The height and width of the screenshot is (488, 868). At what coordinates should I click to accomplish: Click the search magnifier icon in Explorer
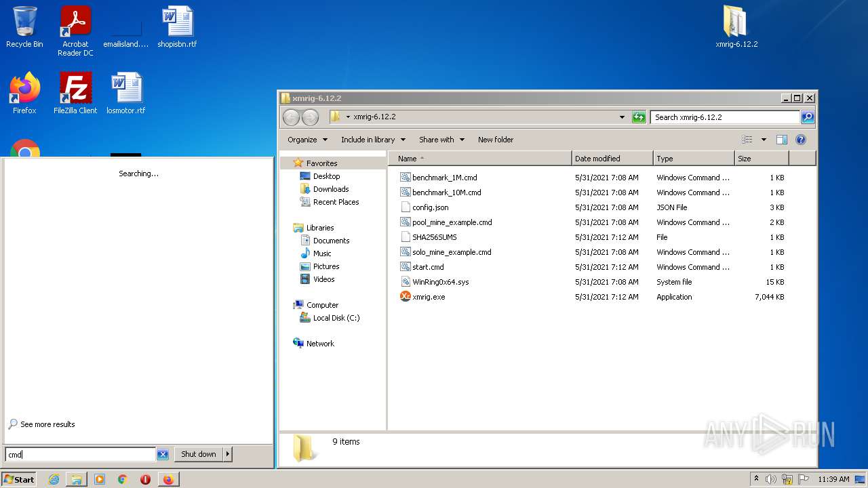pyautogui.click(x=807, y=117)
